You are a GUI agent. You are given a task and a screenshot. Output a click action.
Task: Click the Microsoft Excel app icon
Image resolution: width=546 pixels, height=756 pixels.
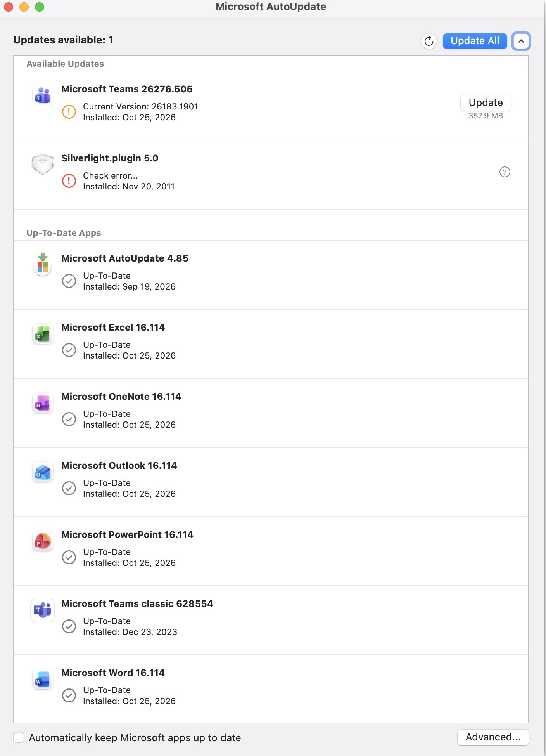[43, 334]
